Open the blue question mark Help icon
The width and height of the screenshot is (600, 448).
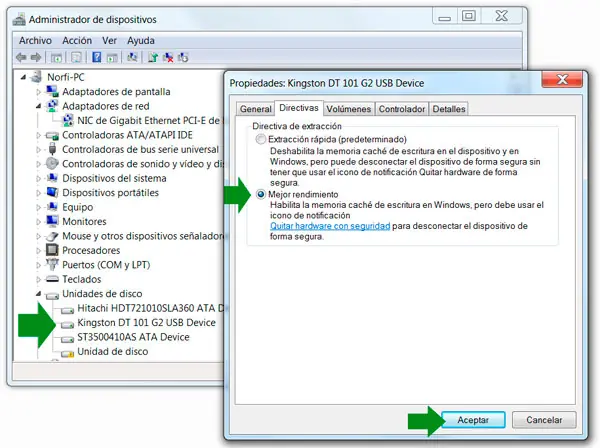pyautogui.click(x=96, y=57)
